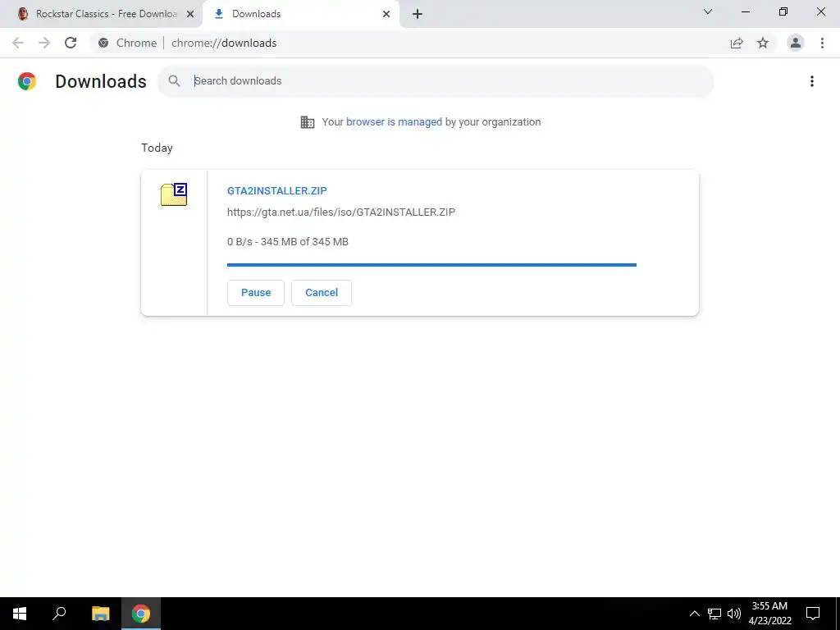Share this page using the share icon
The height and width of the screenshot is (630, 840).
pyautogui.click(x=737, y=43)
